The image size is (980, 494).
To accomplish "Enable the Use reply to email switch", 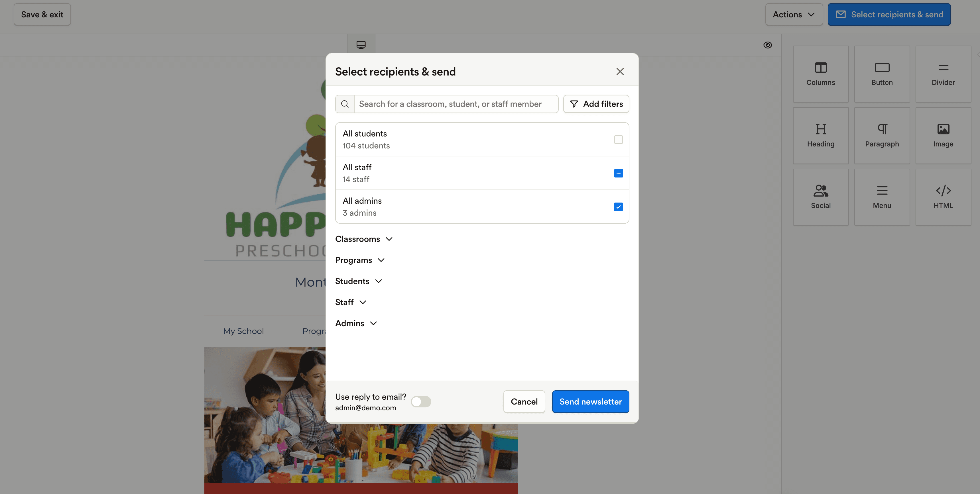I will [x=421, y=402].
